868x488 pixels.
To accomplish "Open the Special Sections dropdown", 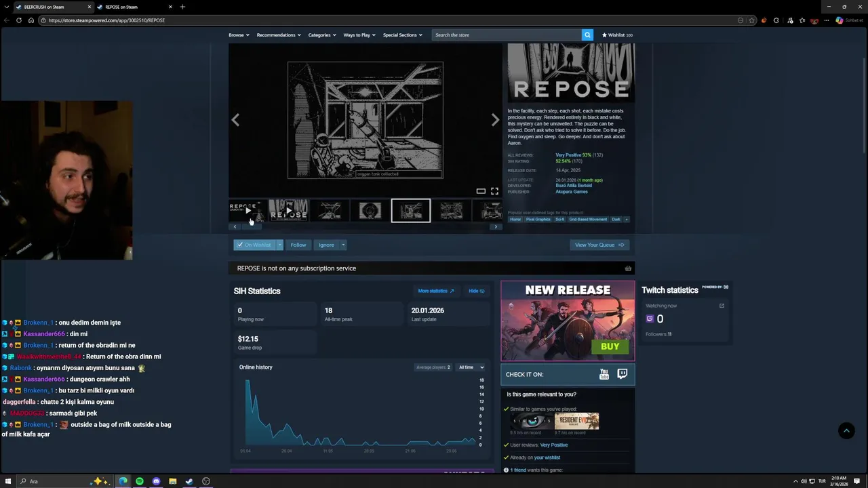I will click(x=402, y=35).
